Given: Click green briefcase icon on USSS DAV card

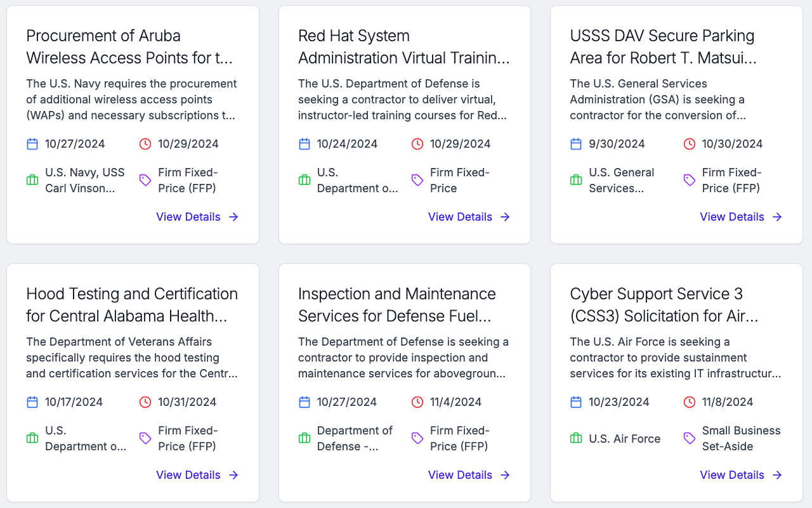Looking at the screenshot, I should pos(576,180).
